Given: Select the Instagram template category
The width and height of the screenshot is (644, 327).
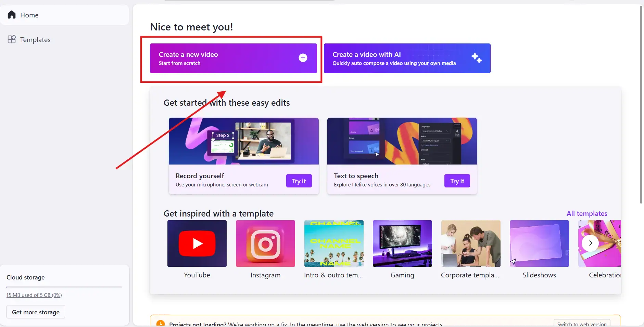Looking at the screenshot, I should 265,244.
